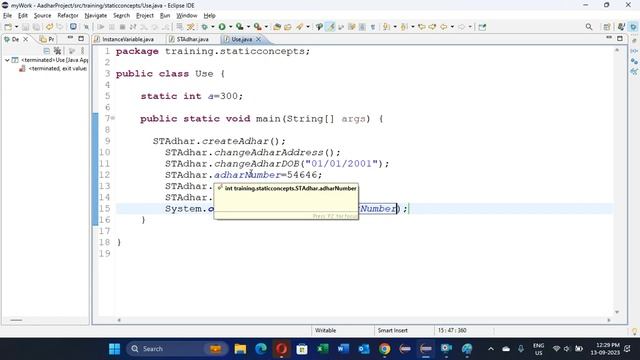Click the New file toolbar icon
The image size is (640, 360).
(8, 27)
